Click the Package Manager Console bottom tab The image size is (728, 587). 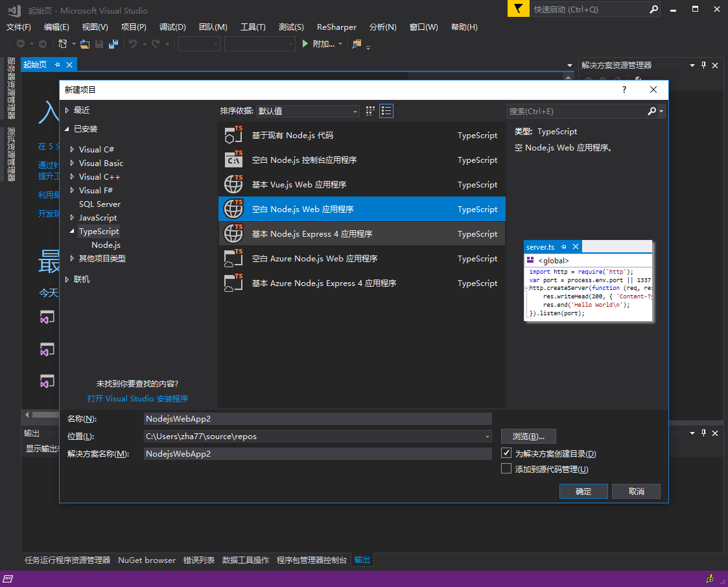tap(312, 560)
